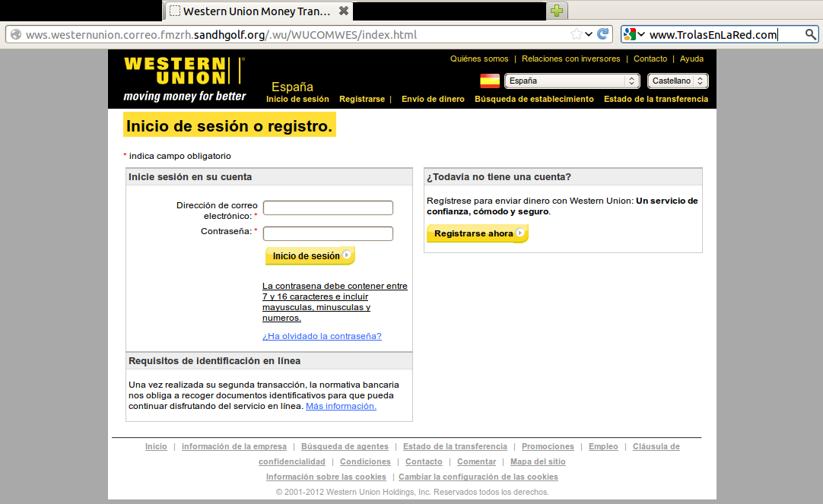
Task: Open the search engine selector dropdown
Action: 634,35
